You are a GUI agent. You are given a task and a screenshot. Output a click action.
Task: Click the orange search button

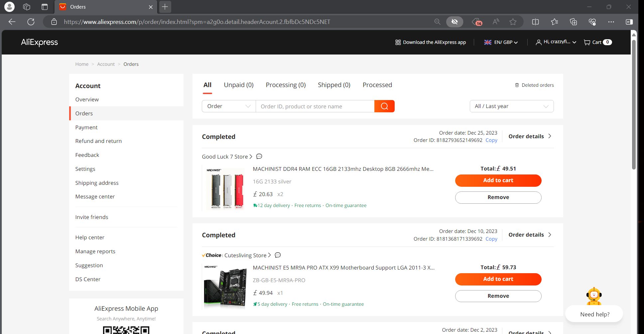click(384, 106)
